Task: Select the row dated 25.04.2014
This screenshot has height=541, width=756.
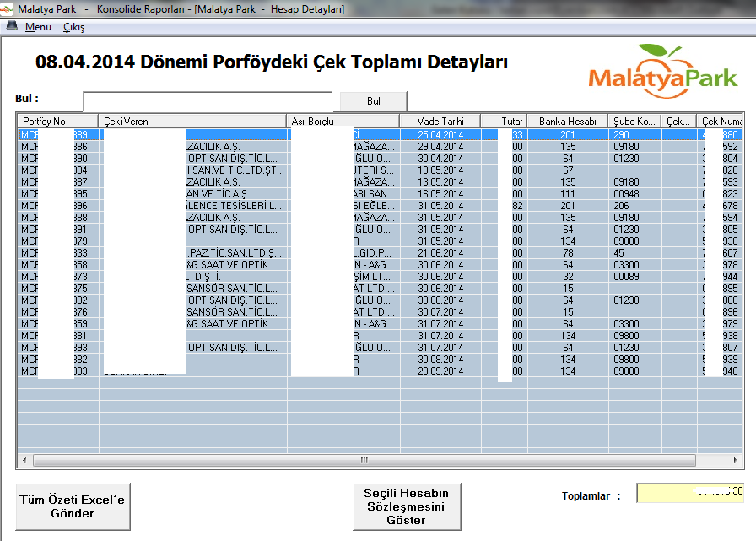Action: pos(380,134)
